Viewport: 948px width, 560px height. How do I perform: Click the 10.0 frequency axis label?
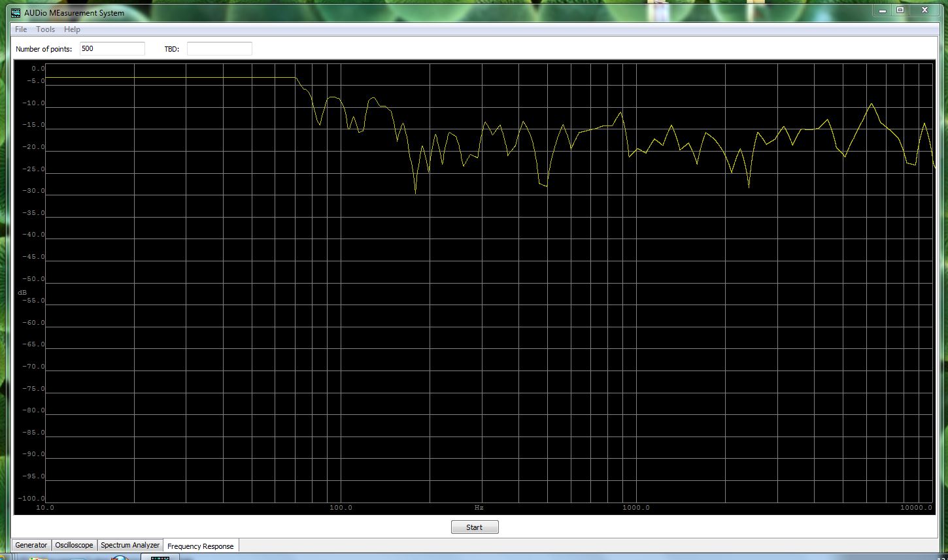point(45,508)
